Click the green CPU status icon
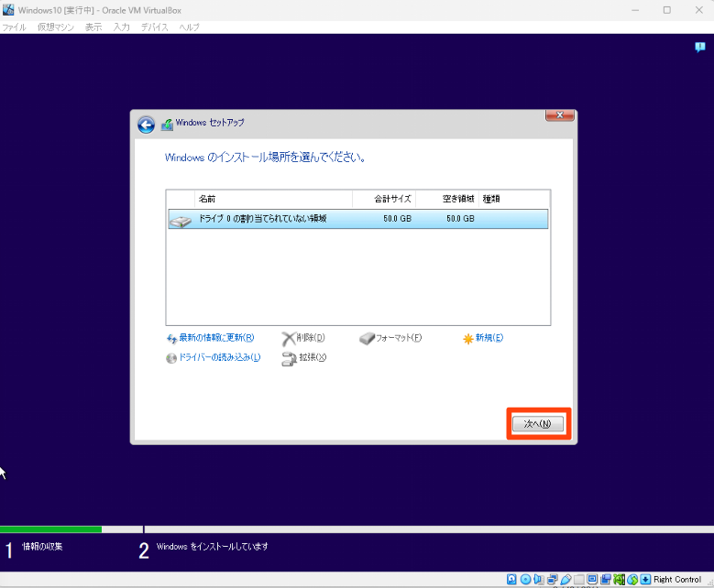Screen dimensions: 714x588 pyautogui.click(x=620, y=580)
